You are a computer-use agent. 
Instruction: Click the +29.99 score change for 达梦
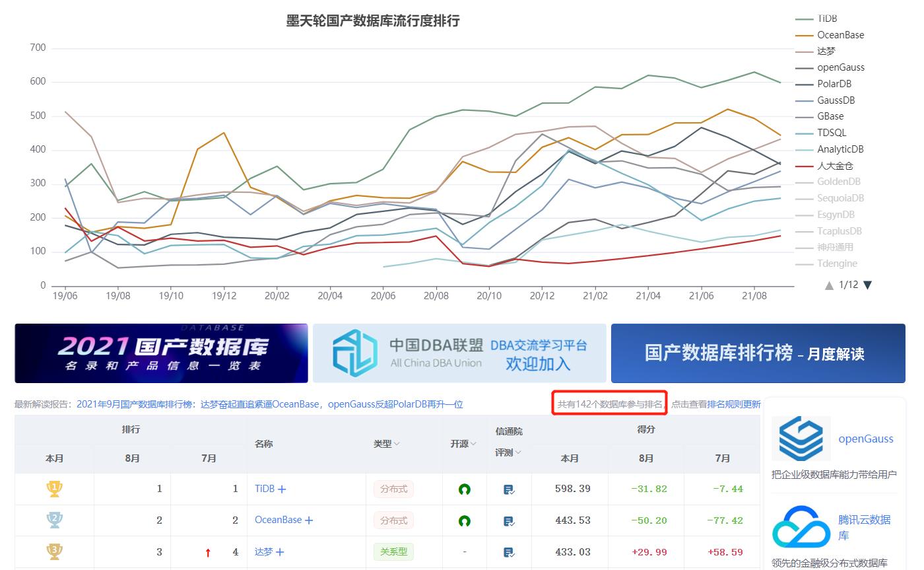(649, 552)
